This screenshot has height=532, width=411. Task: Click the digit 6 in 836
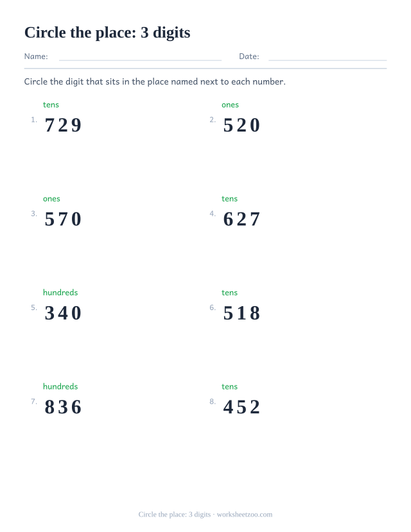pos(76,407)
